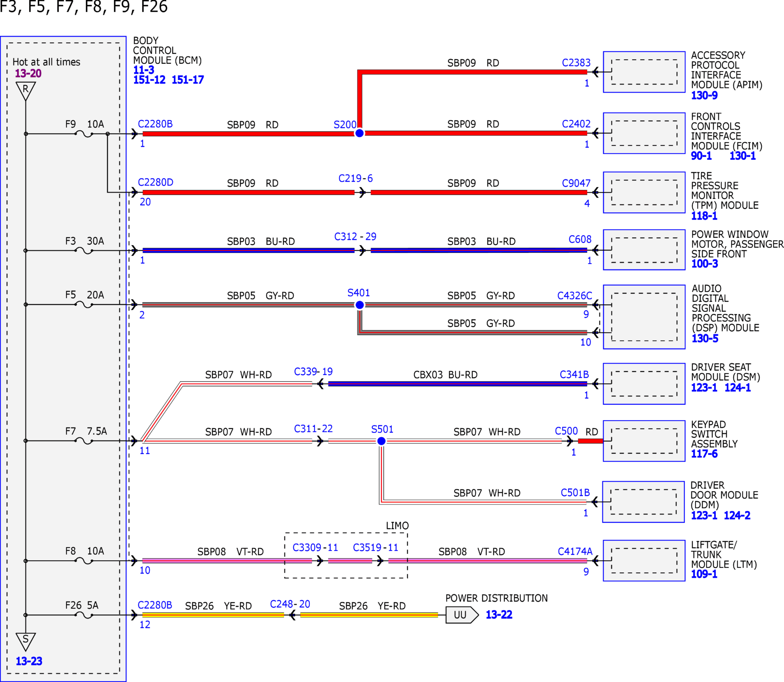The height and width of the screenshot is (682, 784).
Task: Open FCIM page reference 130-1
Action: pos(742,156)
